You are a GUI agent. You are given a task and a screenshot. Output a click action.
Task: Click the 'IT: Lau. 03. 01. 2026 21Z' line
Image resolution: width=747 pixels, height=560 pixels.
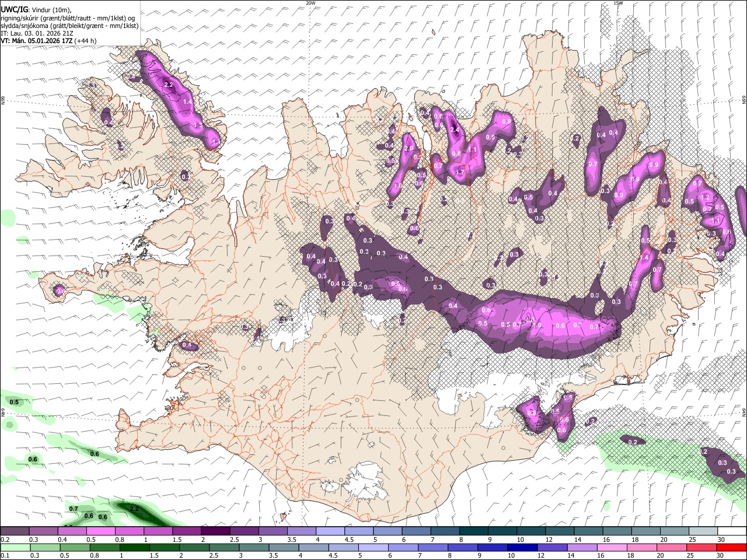coord(37,33)
